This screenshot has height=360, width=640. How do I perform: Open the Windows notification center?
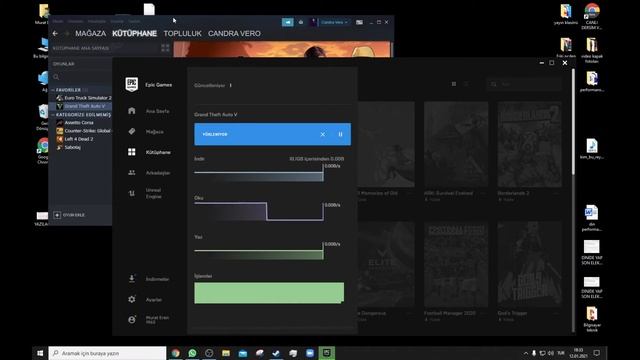(596, 353)
